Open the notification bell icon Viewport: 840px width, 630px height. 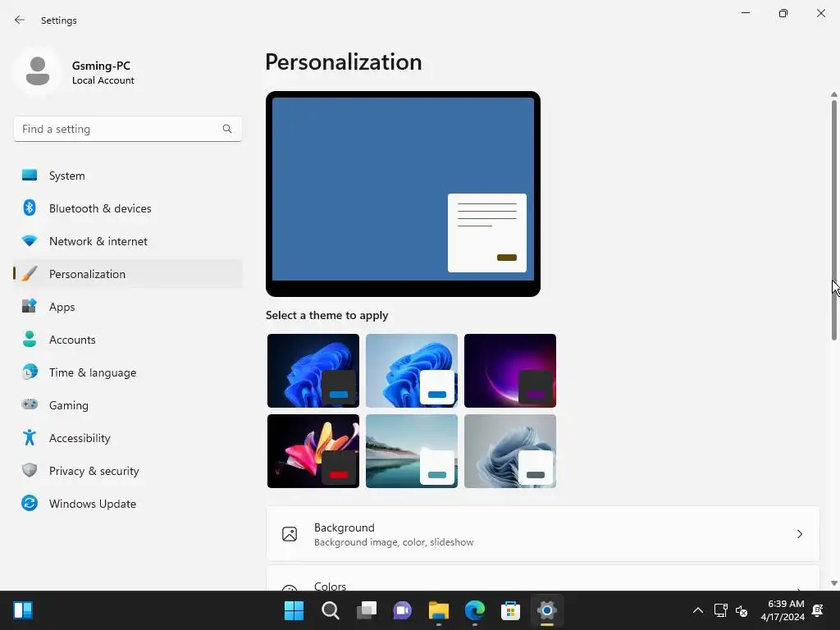tap(818, 610)
